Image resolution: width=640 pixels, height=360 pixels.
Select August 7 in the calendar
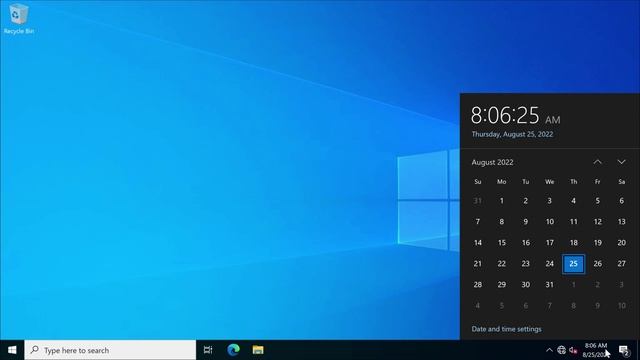478,222
